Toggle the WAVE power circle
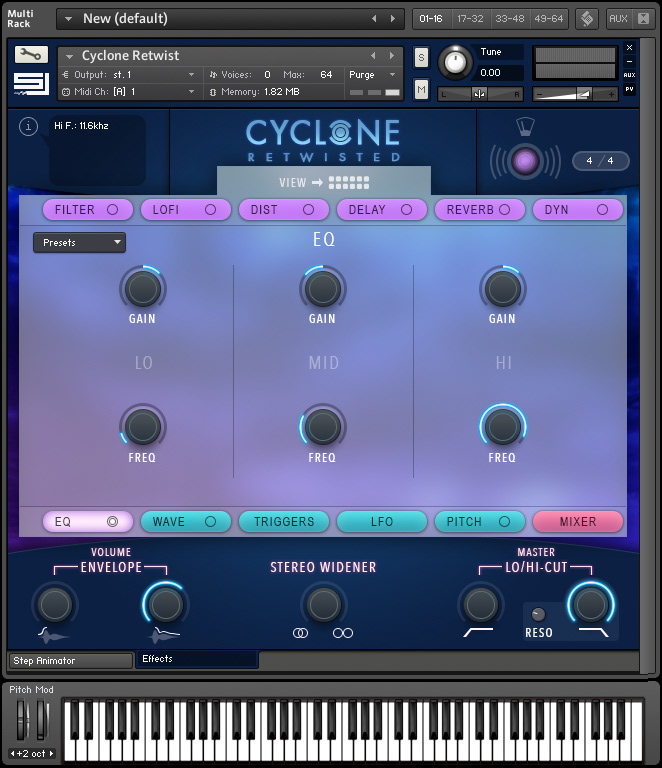Image resolution: width=662 pixels, height=768 pixels. pyautogui.click(x=211, y=522)
